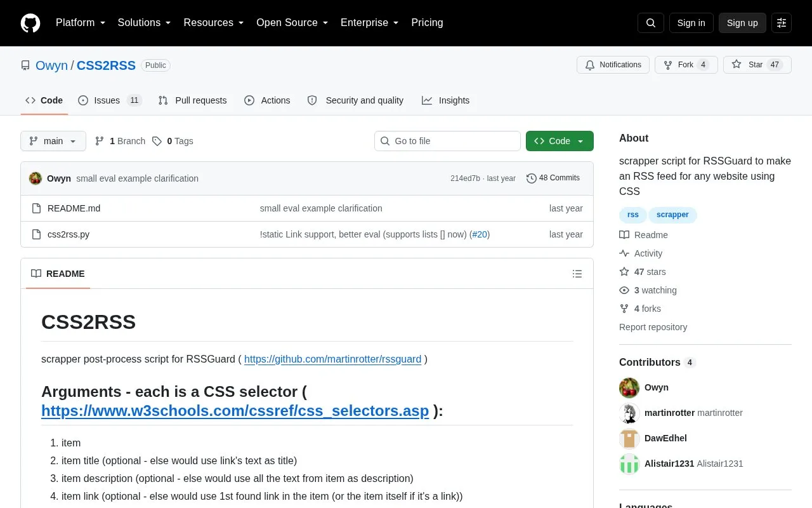The width and height of the screenshot is (812, 508).
Task: Open commit 214ed7b
Action: pos(465,178)
